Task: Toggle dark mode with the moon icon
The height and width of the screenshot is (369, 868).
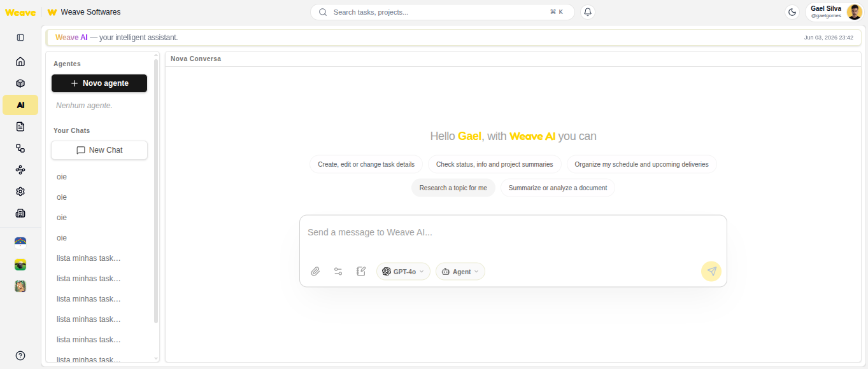Action: pos(792,12)
